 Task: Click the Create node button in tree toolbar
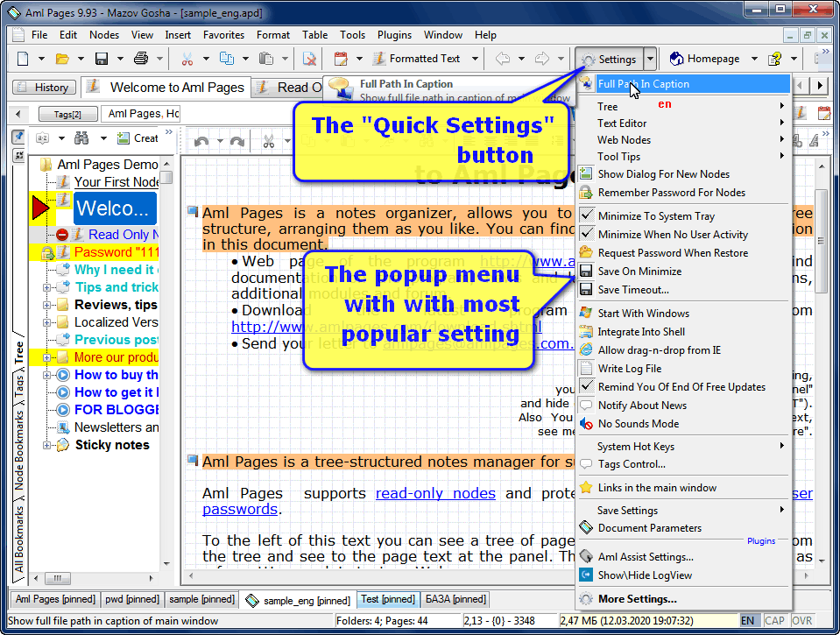point(138,138)
